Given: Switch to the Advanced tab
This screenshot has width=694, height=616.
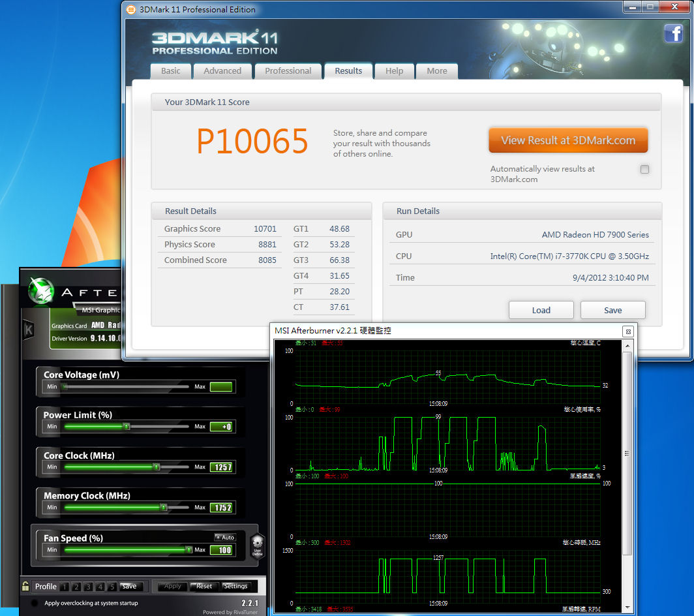Looking at the screenshot, I should (222, 71).
